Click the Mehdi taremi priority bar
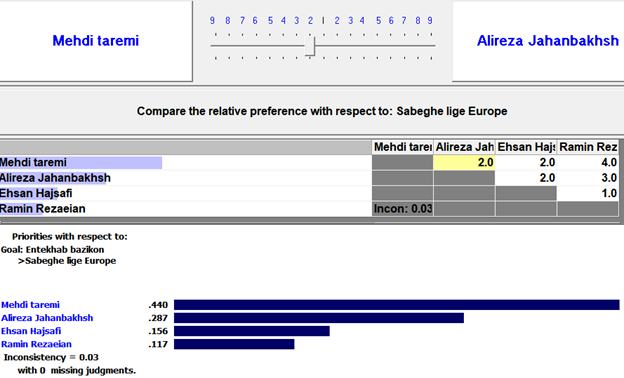Image resolution: width=624 pixels, height=378 pixels. 397,305
